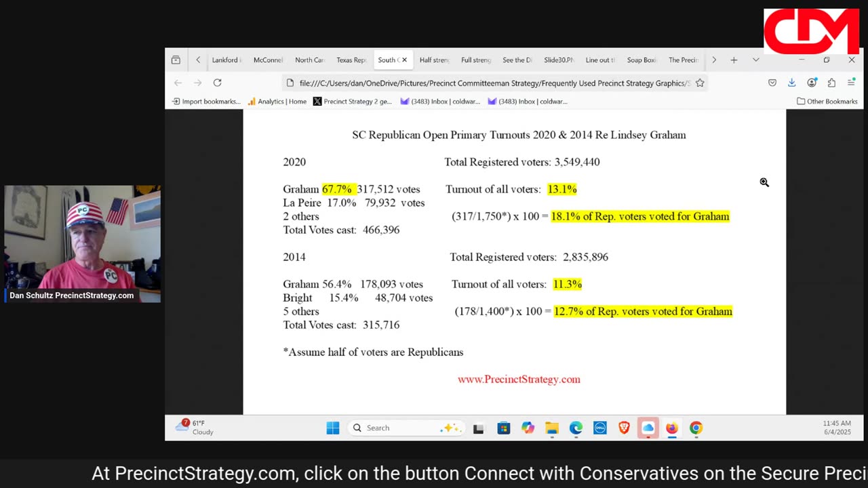Screen dimensions: 868x488
Task: Open second (3483) Inbox coldwar bookmark
Action: point(528,102)
